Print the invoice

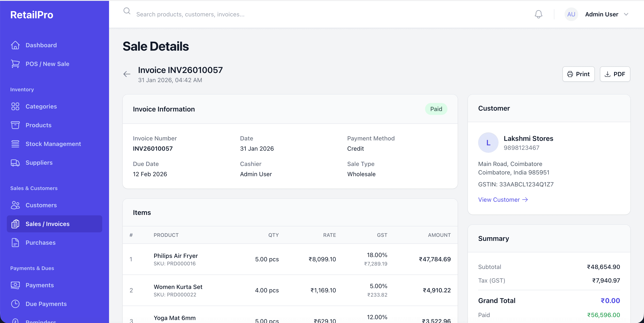[x=578, y=74]
